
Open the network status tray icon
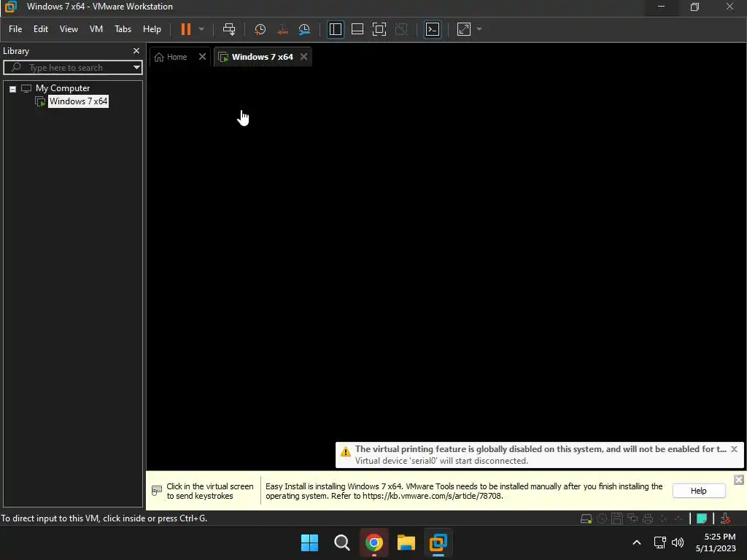pyautogui.click(x=659, y=542)
